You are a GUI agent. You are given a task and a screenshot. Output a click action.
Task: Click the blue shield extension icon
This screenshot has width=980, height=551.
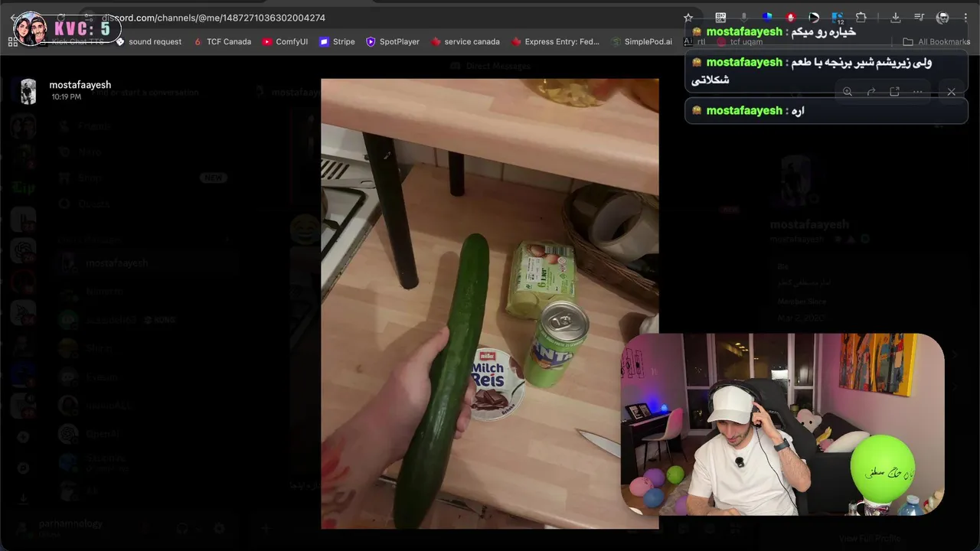[767, 18]
